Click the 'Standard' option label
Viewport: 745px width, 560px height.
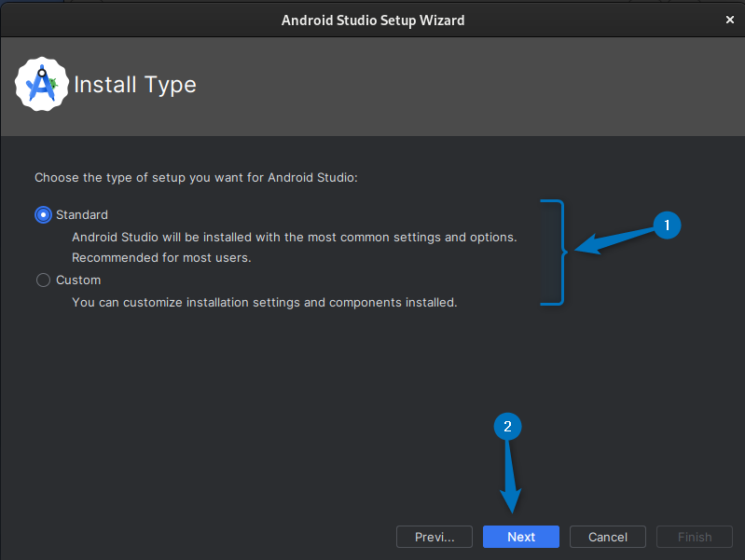(82, 214)
